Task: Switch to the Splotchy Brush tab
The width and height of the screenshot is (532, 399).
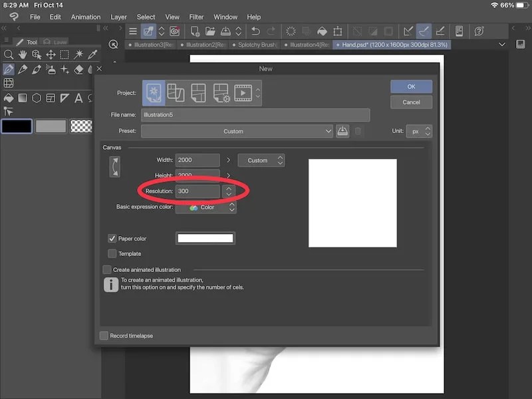Action: click(x=256, y=45)
